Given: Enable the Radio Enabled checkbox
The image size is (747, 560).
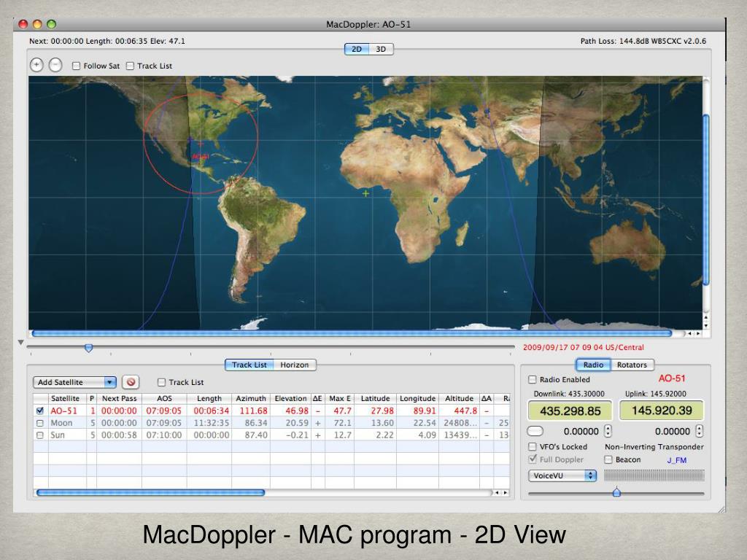Looking at the screenshot, I should pyautogui.click(x=533, y=379).
